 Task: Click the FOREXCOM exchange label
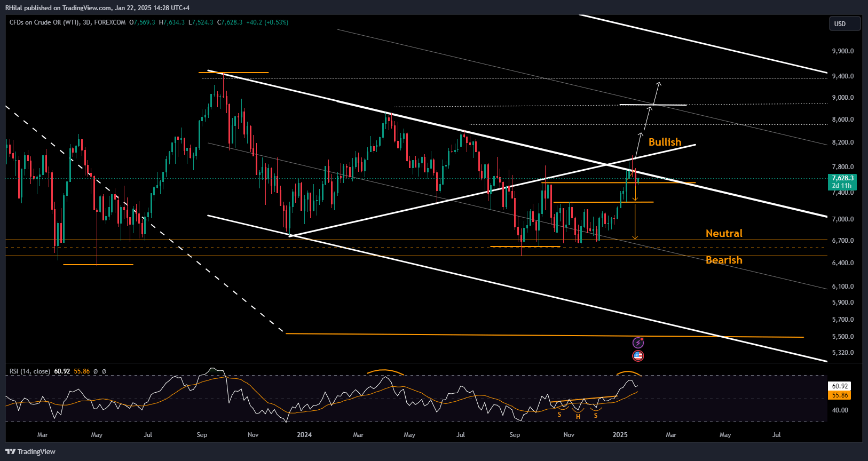(x=110, y=22)
